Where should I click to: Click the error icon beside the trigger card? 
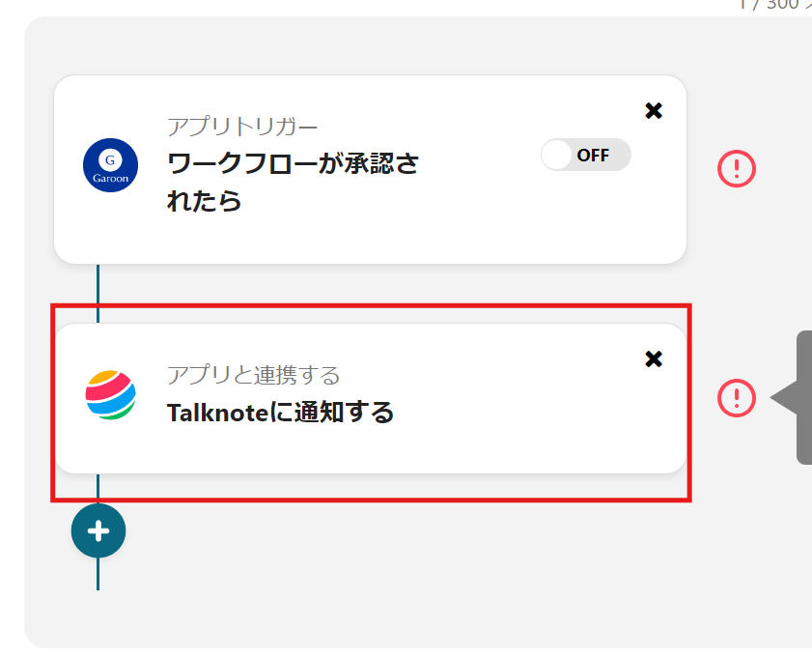(x=737, y=170)
